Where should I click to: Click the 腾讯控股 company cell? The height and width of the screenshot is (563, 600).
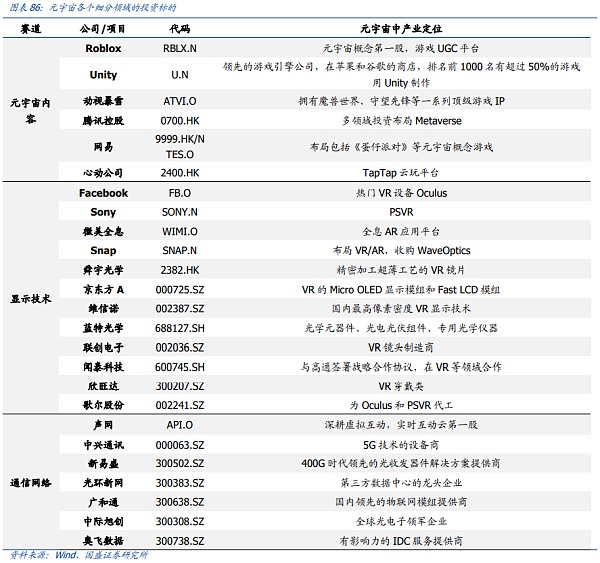click(x=103, y=121)
